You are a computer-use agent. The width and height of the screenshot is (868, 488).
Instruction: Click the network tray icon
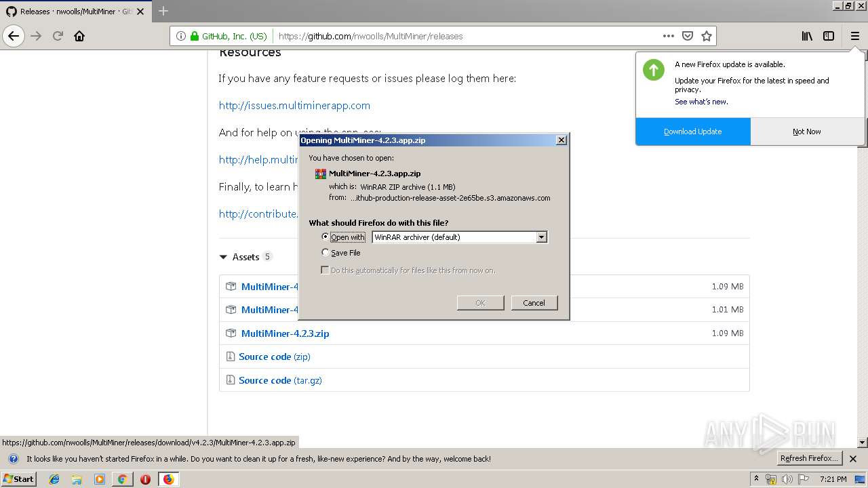771,479
